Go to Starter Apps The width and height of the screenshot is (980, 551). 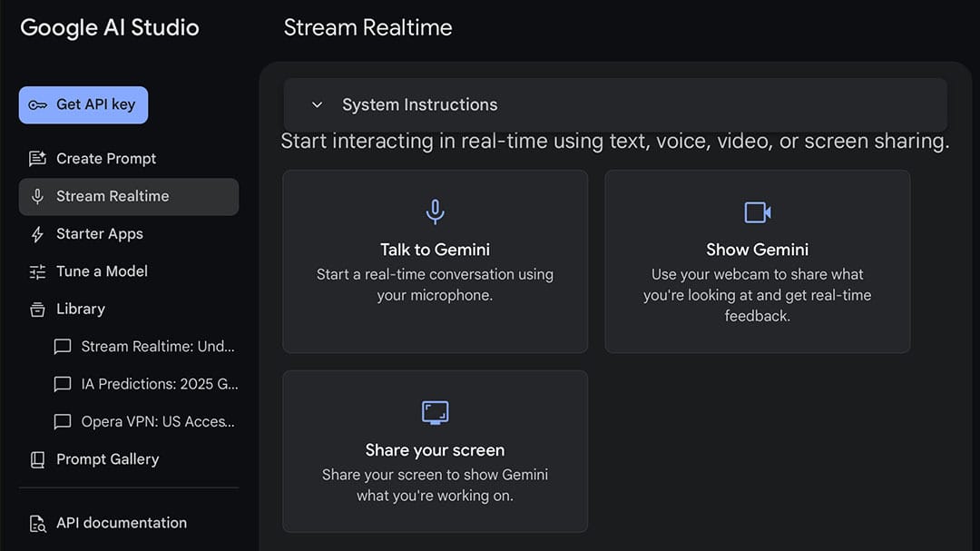tap(129, 234)
